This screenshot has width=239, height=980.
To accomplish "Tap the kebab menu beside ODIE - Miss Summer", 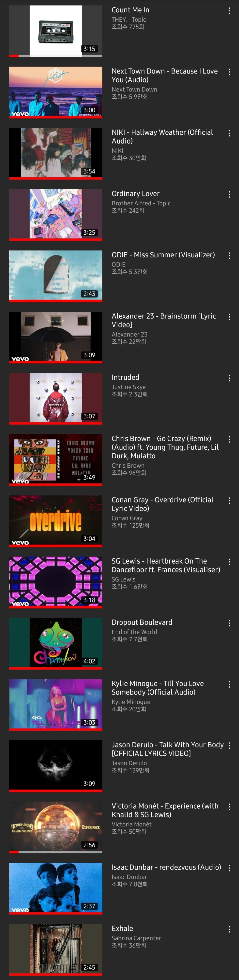I will (x=229, y=256).
